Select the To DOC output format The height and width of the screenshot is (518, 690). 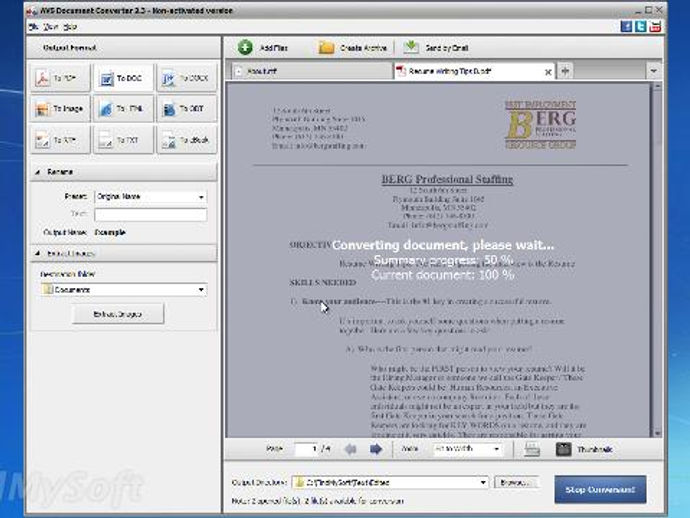(124, 78)
